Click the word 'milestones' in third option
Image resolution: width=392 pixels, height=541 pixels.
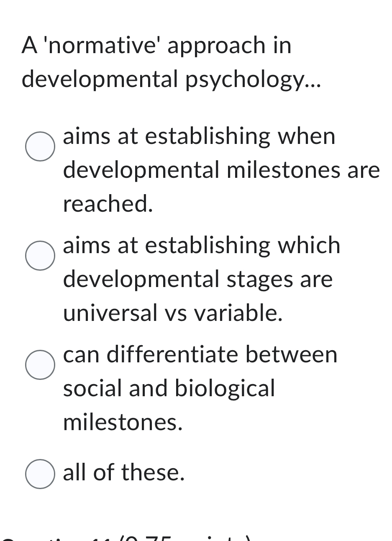(x=122, y=422)
